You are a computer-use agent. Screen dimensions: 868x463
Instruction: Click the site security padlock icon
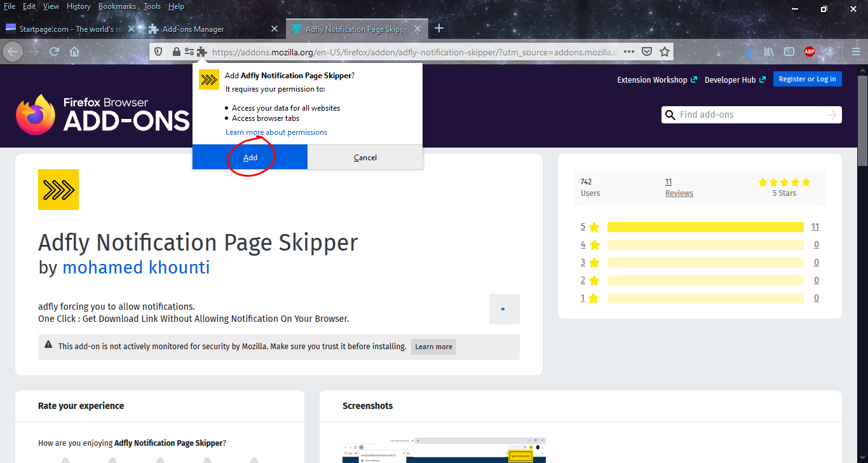point(176,52)
